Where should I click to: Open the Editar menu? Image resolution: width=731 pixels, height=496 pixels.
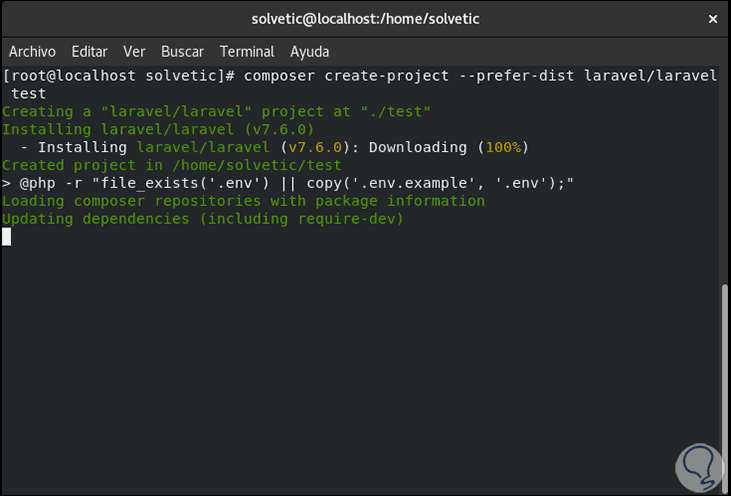click(x=89, y=51)
